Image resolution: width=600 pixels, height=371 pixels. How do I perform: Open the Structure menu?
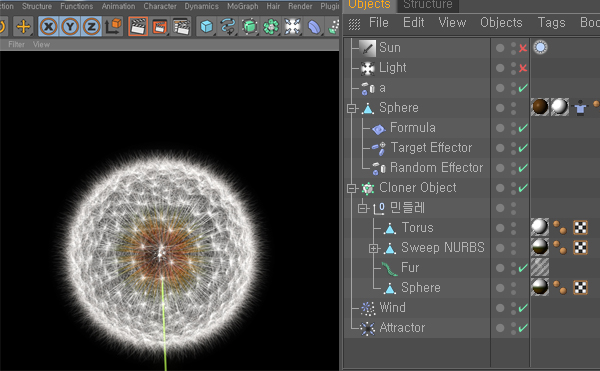(37, 6)
